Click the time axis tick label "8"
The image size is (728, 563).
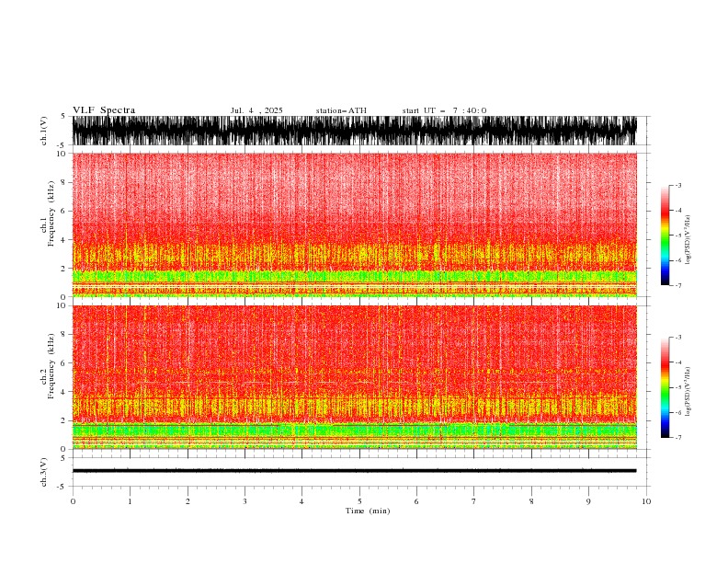pyautogui.click(x=531, y=501)
